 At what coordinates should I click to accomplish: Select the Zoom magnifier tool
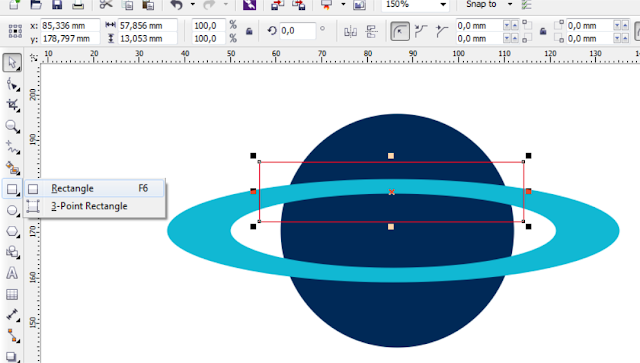(12, 127)
